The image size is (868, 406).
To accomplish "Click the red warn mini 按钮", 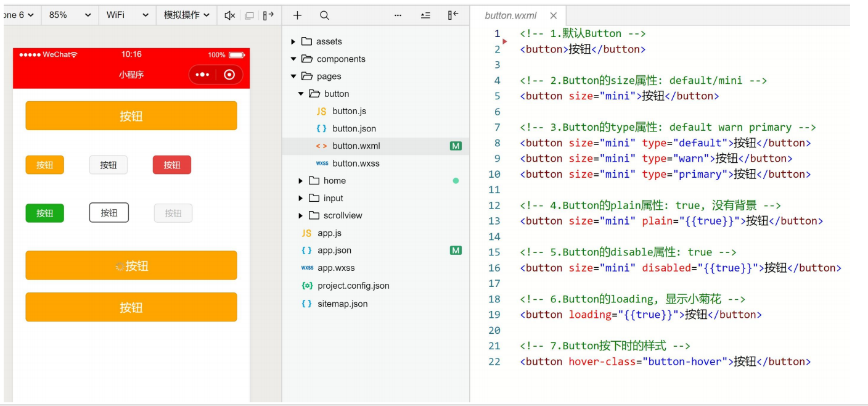I will [172, 165].
